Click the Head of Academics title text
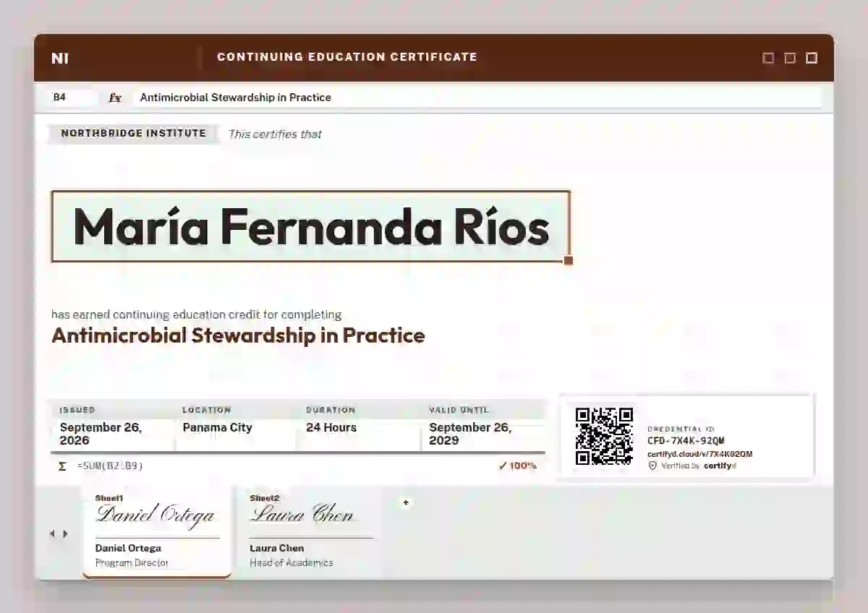868x613 pixels. tap(292, 562)
